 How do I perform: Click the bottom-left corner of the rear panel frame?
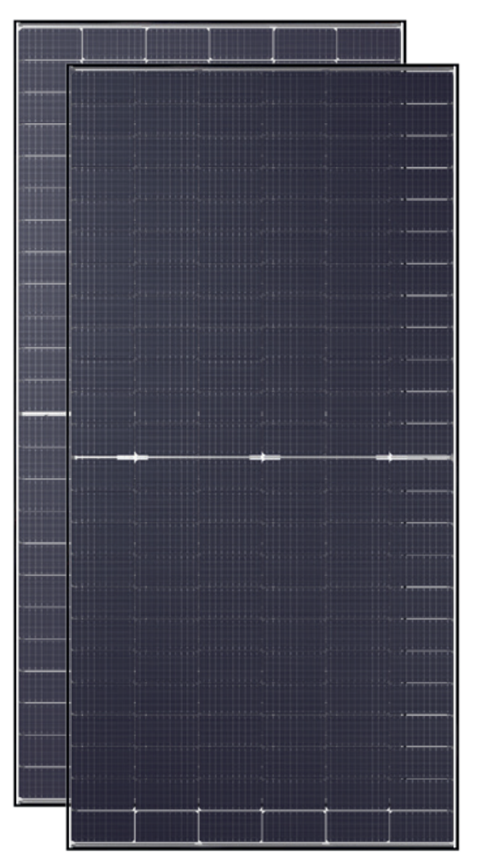click(x=18, y=802)
